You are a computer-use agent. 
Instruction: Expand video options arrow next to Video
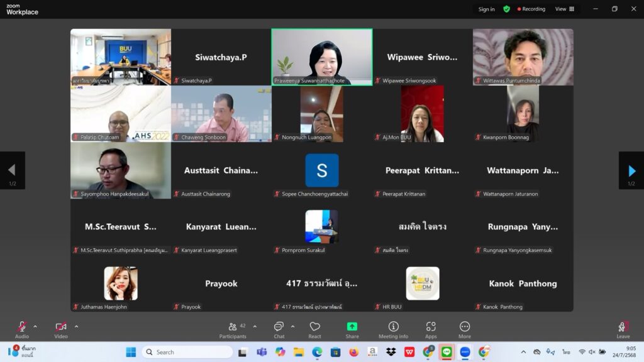77,326
